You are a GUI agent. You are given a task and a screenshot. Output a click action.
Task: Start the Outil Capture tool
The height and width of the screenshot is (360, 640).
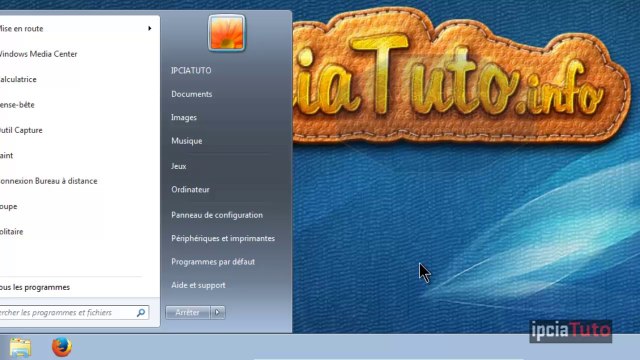click(x=21, y=130)
